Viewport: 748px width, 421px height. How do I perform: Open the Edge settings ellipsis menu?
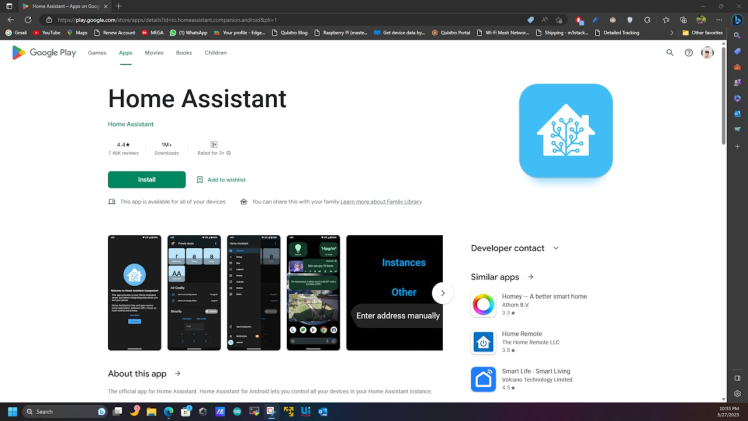pos(719,20)
